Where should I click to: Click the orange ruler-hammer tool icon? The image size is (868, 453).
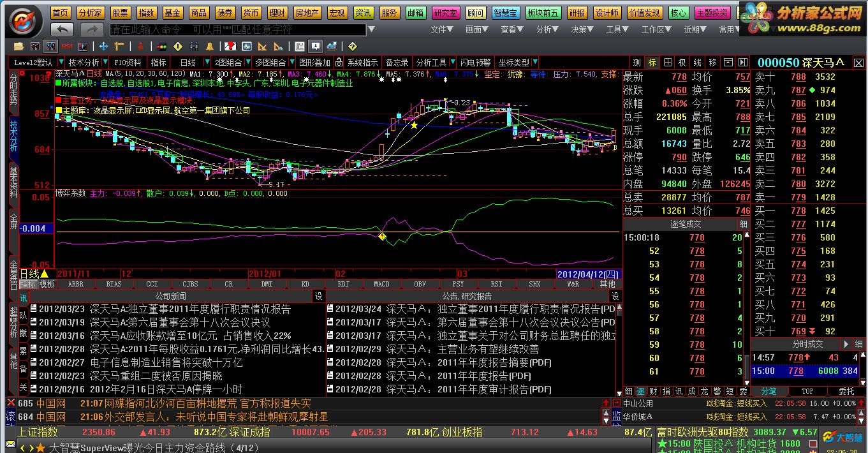(119, 47)
